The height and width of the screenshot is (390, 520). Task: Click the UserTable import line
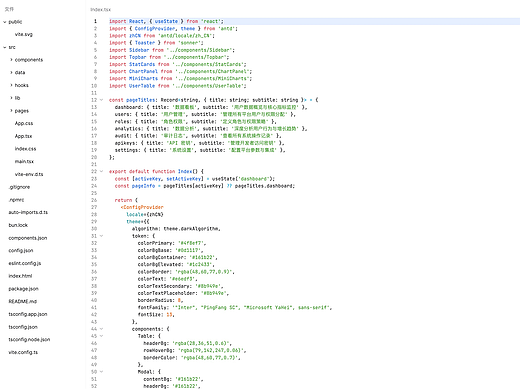[x=177, y=86]
